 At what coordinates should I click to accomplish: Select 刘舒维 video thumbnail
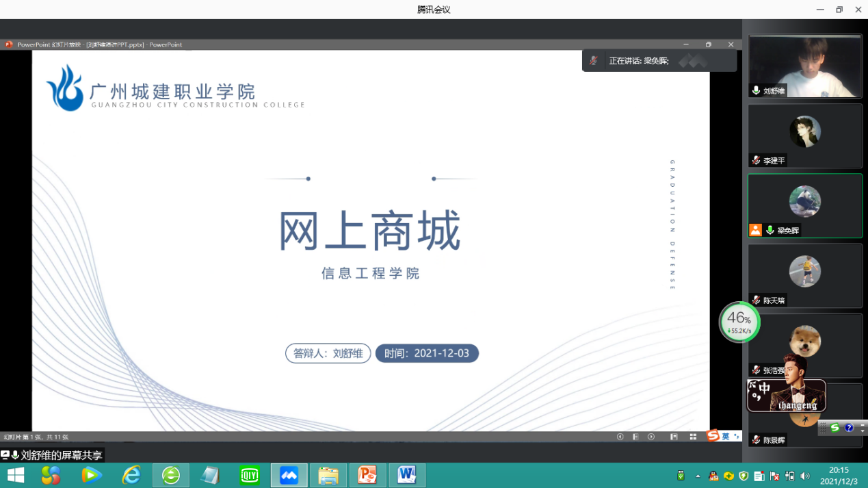coord(804,66)
